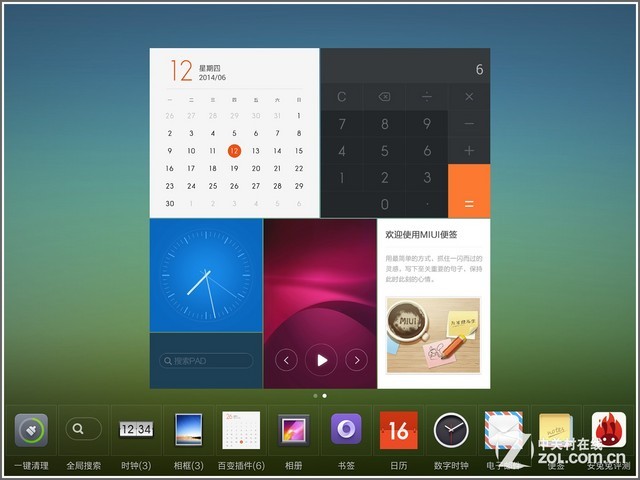Choose the 数字时钟 digital clock widget
The height and width of the screenshot is (480, 640).
pos(451,431)
